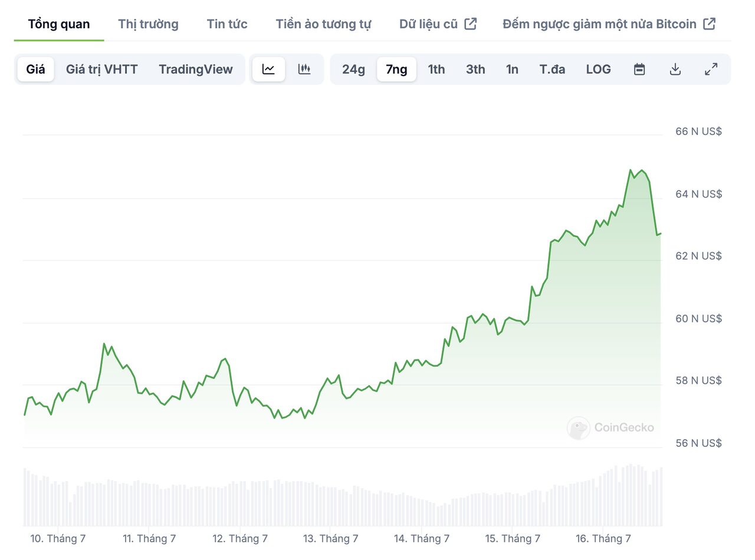Click the 60 N US$ axis label

pos(698,318)
